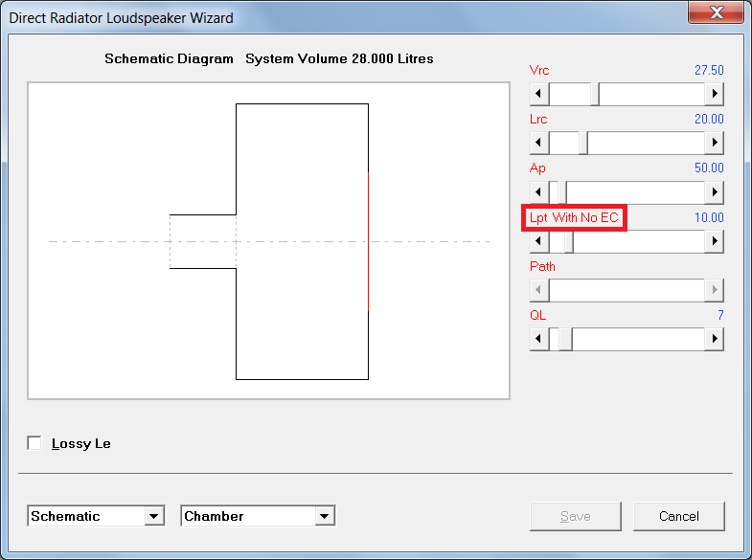This screenshot has height=560, width=752.
Task: Click the Vrc slider left arrow
Action: [x=539, y=94]
